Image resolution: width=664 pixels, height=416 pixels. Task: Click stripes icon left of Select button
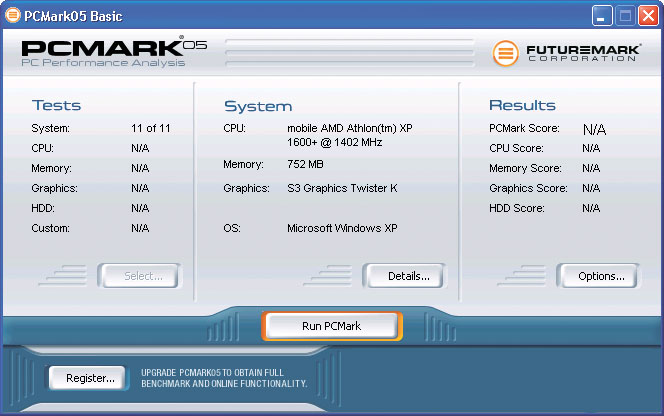72,275
